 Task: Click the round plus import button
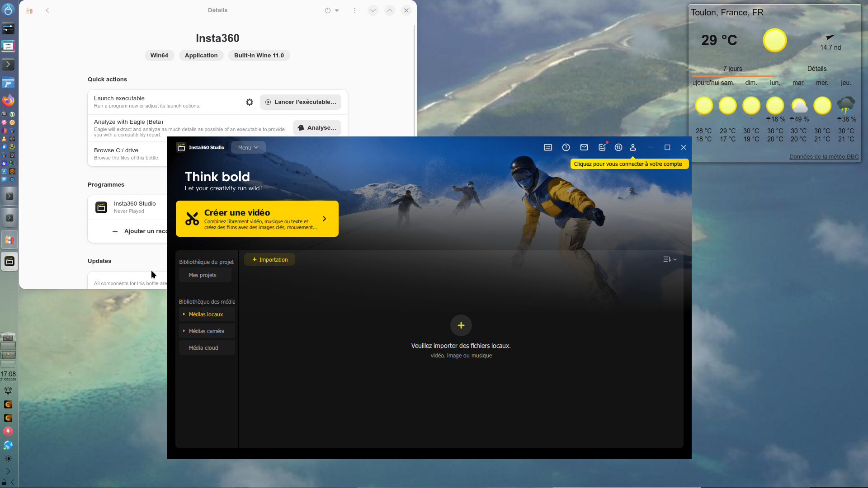[461, 325]
